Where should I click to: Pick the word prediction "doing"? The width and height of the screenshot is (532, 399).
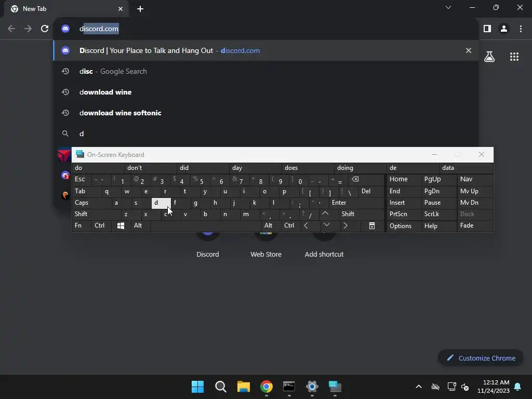point(360,168)
